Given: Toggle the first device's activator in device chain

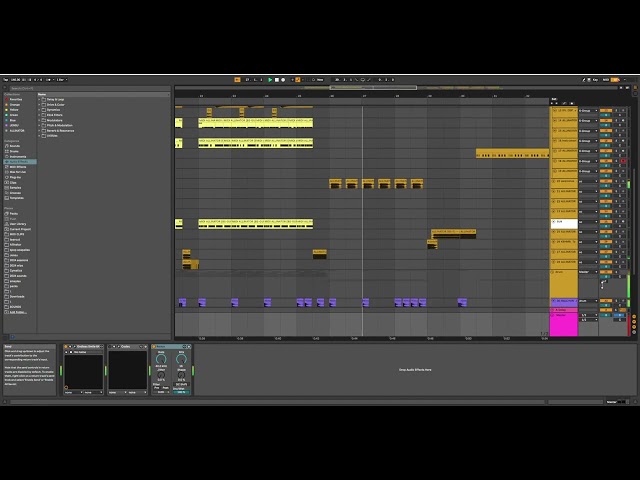Looking at the screenshot, I should point(66,347).
